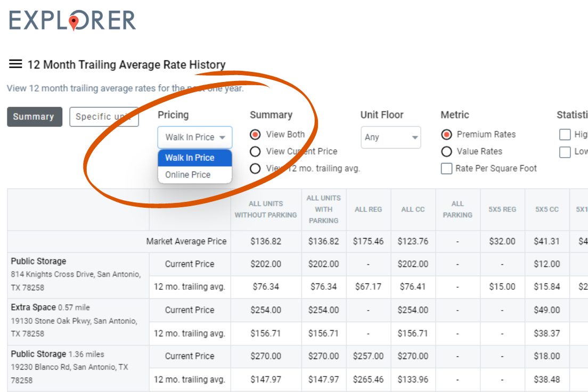Click the Extra Space facility name

pos(33,307)
